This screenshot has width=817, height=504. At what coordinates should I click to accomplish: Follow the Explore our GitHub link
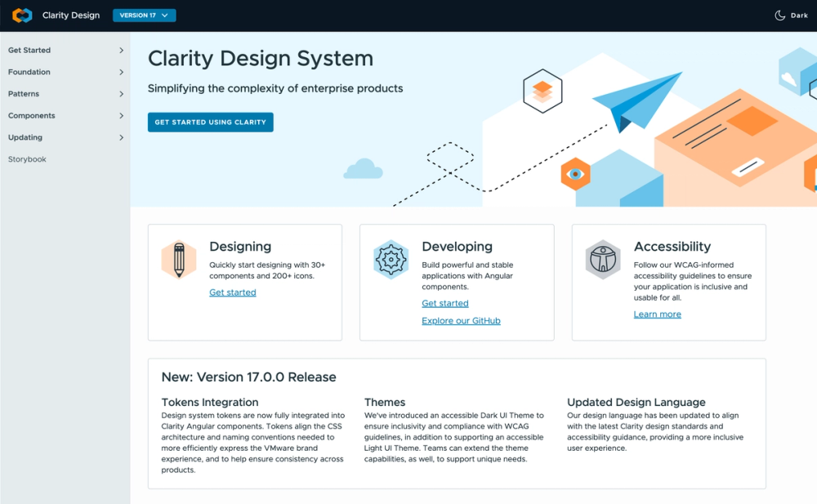[461, 320]
